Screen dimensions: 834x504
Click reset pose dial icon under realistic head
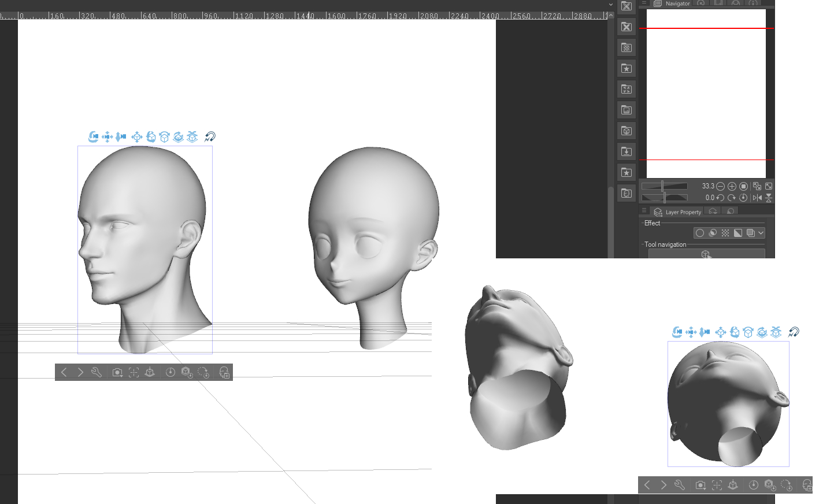click(170, 372)
